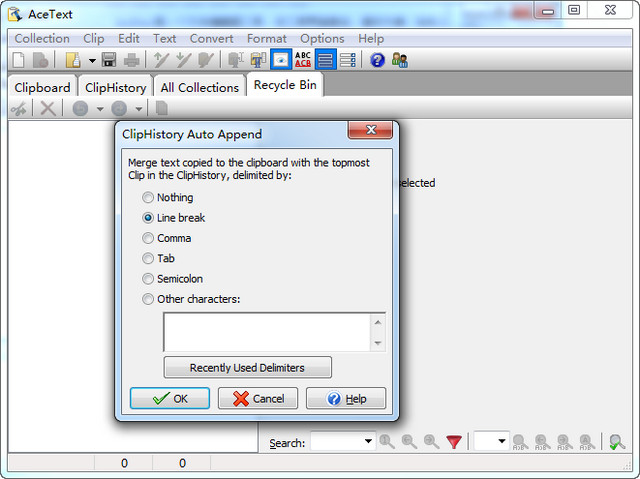This screenshot has height=479, width=640.
Task: Click the red funnel filter icon
Action: (x=454, y=442)
